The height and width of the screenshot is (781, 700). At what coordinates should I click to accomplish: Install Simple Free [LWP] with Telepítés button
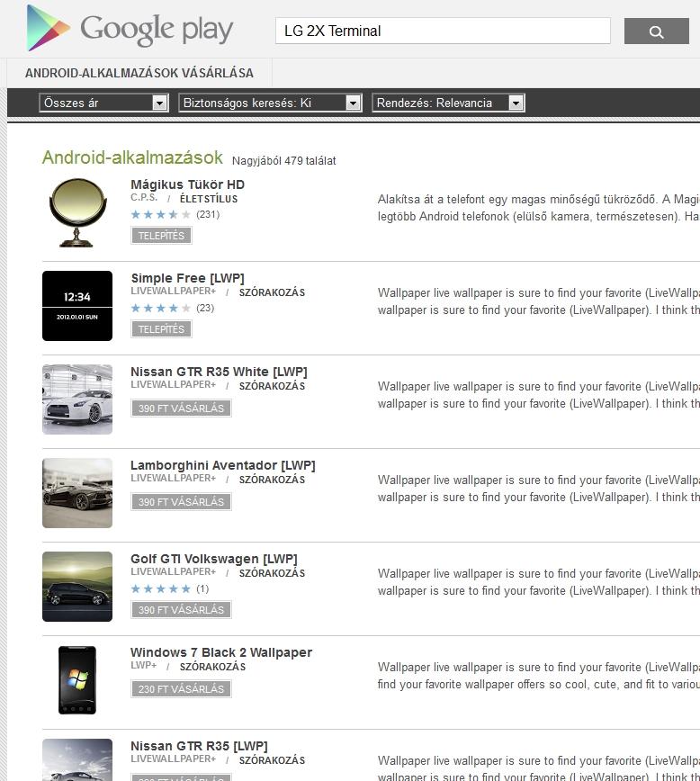[x=161, y=329]
